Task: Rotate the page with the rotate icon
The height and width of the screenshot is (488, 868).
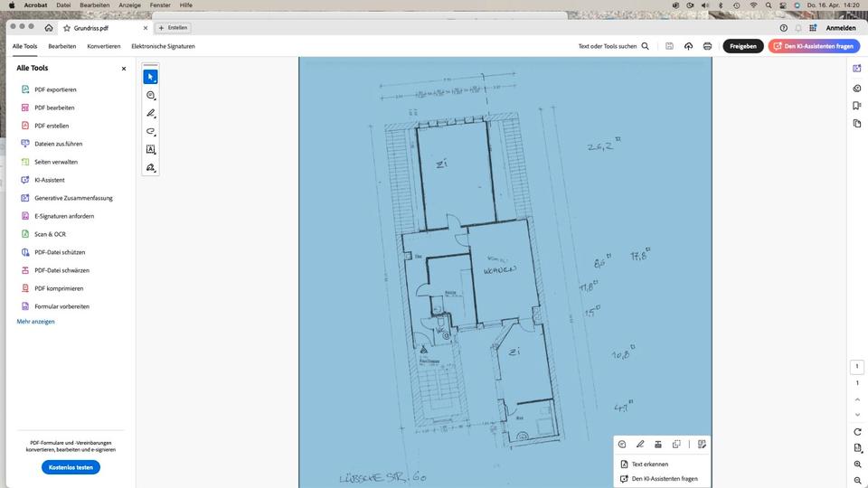Action: coord(857,430)
